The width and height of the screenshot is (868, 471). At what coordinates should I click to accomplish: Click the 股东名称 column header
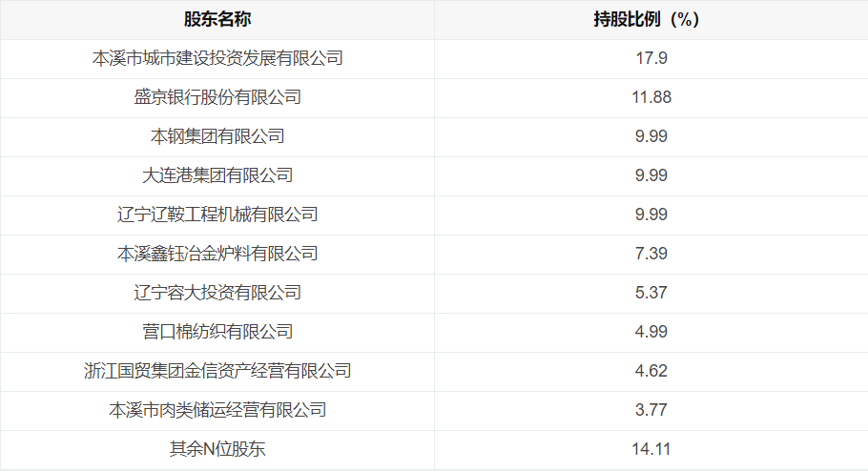click(x=217, y=19)
